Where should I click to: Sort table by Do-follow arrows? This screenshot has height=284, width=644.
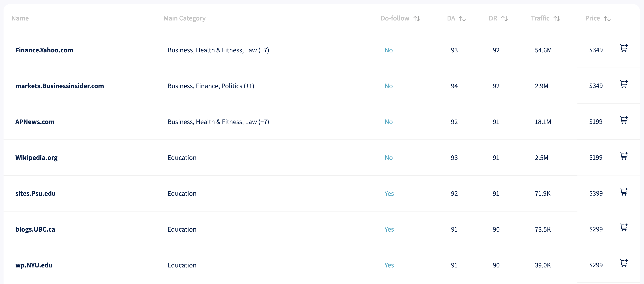[x=417, y=19]
